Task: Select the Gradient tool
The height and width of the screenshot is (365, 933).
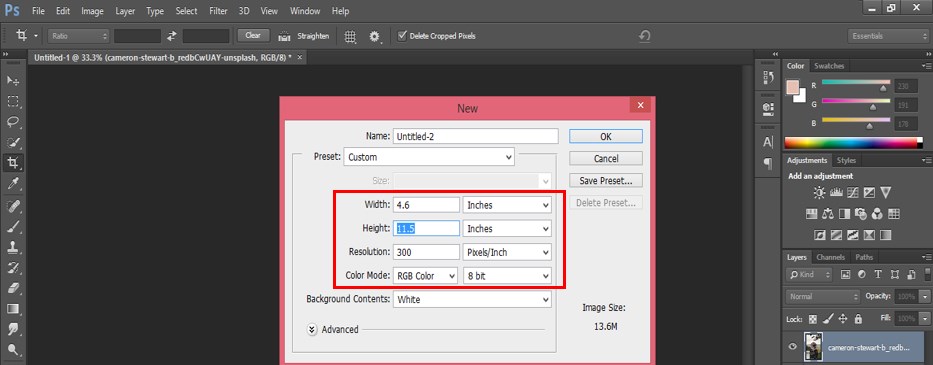Action: [13, 309]
